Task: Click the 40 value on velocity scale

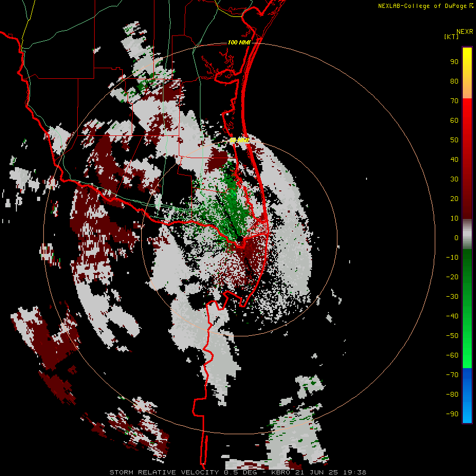Action: [454, 159]
